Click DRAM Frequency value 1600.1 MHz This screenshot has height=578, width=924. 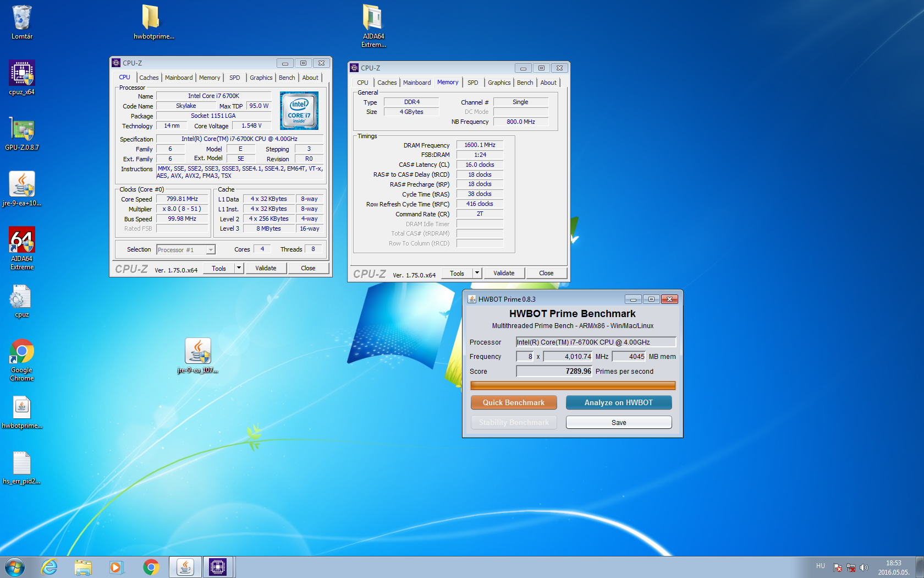point(480,145)
